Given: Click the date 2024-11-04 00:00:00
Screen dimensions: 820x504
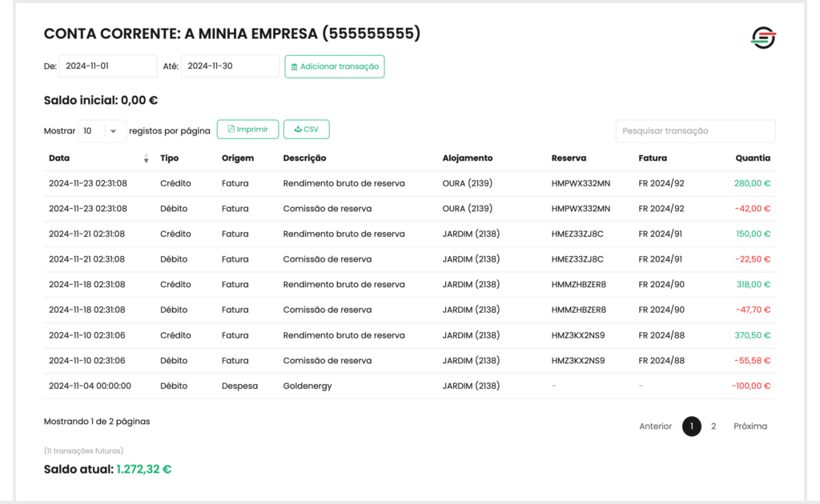Looking at the screenshot, I should (90, 386).
